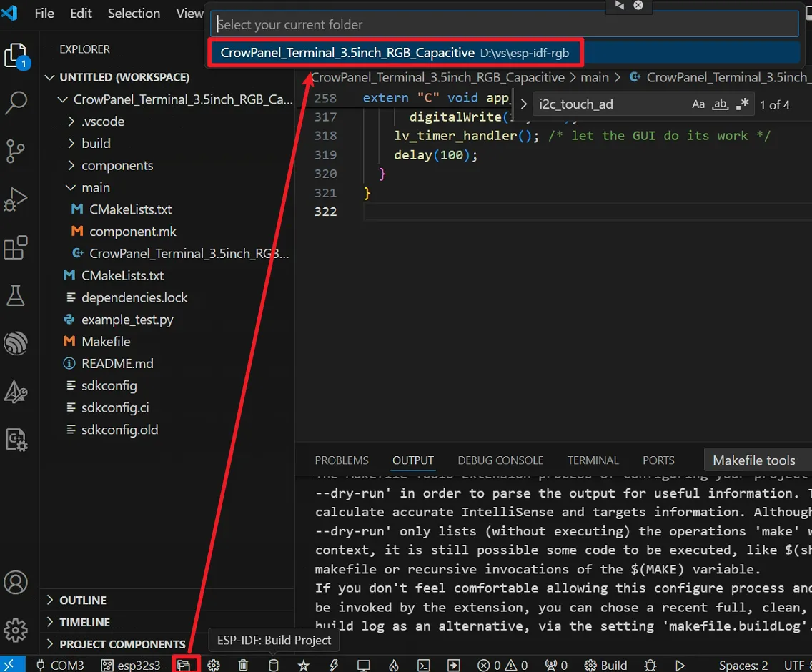Image resolution: width=812 pixels, height=672 pixels.
Task: Open the Extensions view
Action: pyautogui.click(x=16, y=247)
